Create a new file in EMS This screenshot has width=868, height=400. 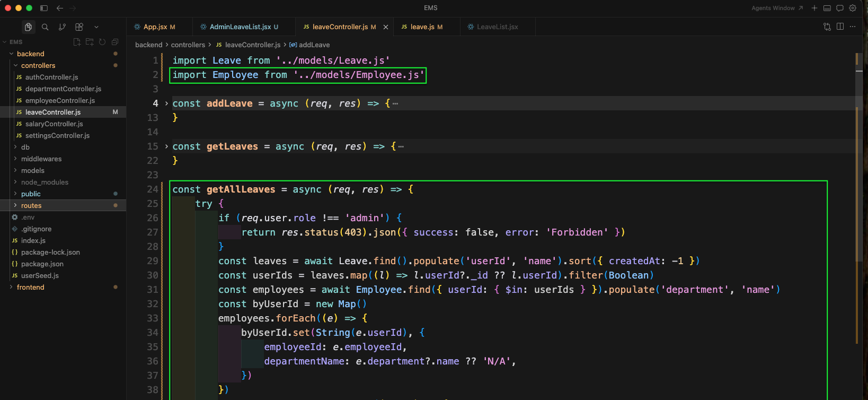point(77,42)
